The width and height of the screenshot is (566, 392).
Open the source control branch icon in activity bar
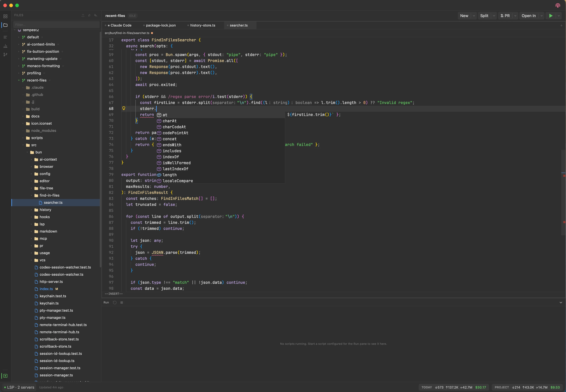(x=5, y=55)
